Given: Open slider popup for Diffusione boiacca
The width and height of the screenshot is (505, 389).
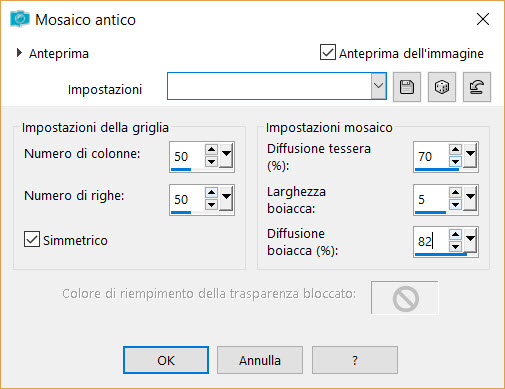Looking at the screenshot, I should 470,240.
